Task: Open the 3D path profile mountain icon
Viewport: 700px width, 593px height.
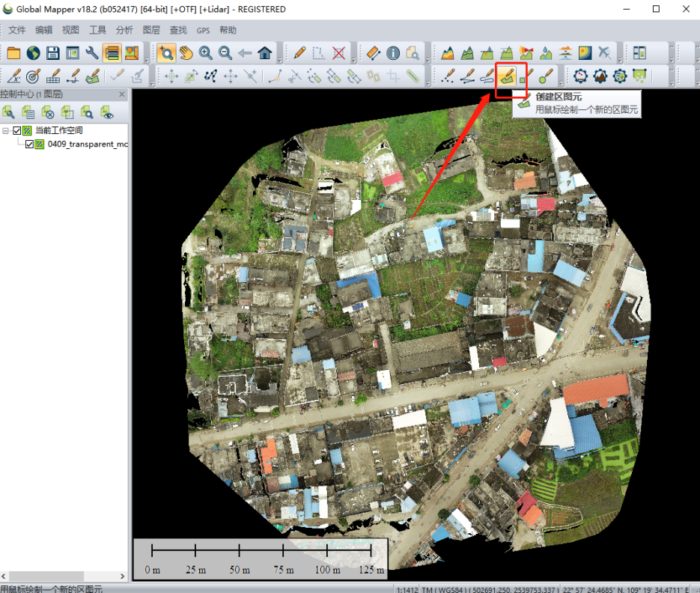Action: 447,53
